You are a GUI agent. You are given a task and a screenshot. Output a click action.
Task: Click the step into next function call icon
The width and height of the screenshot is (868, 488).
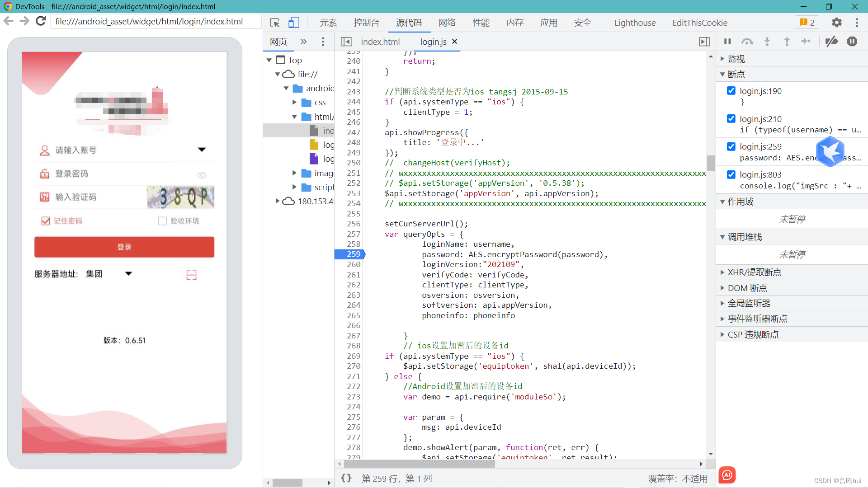coord(768,41)
